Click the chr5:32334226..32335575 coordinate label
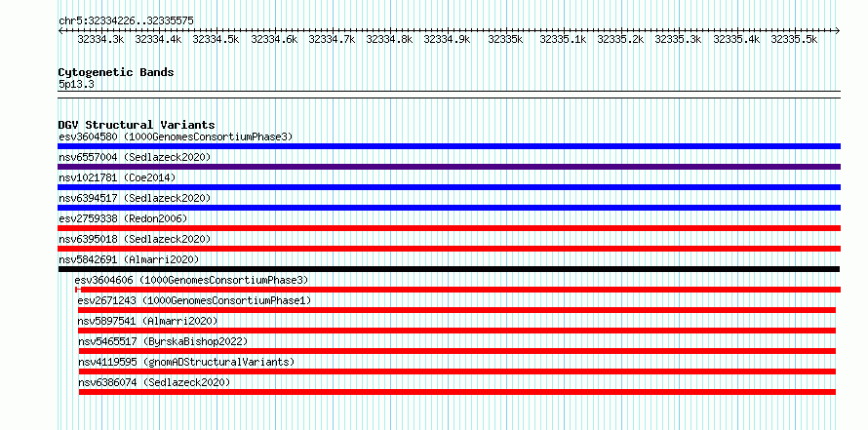 coord(126,21)
